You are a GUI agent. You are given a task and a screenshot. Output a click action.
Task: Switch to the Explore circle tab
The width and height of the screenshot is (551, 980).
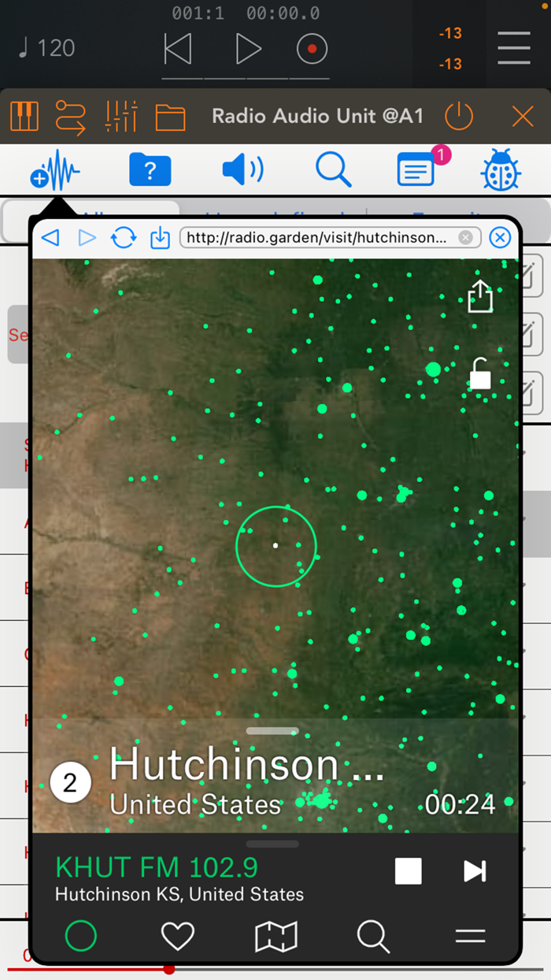(81, 936)
